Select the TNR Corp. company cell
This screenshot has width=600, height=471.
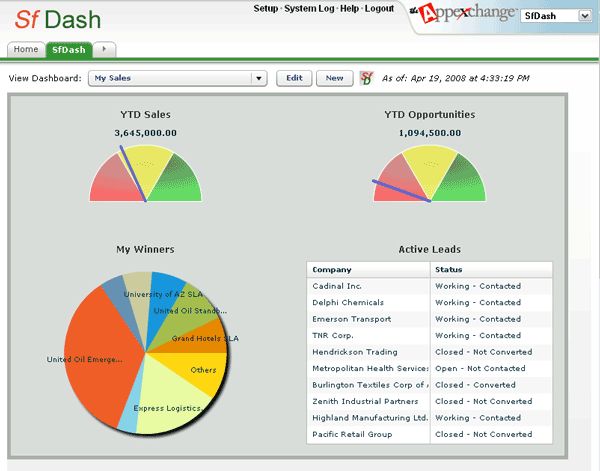[368, 336]
